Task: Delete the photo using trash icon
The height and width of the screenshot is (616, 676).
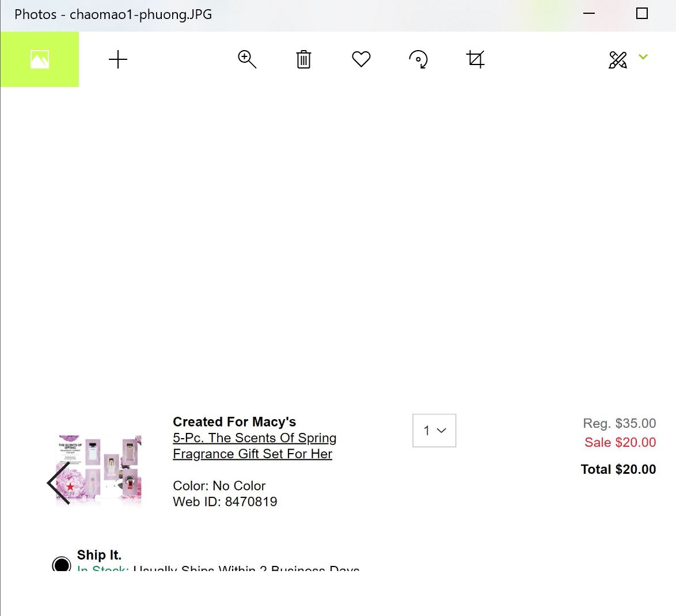Action: click(x=303, y=59)
